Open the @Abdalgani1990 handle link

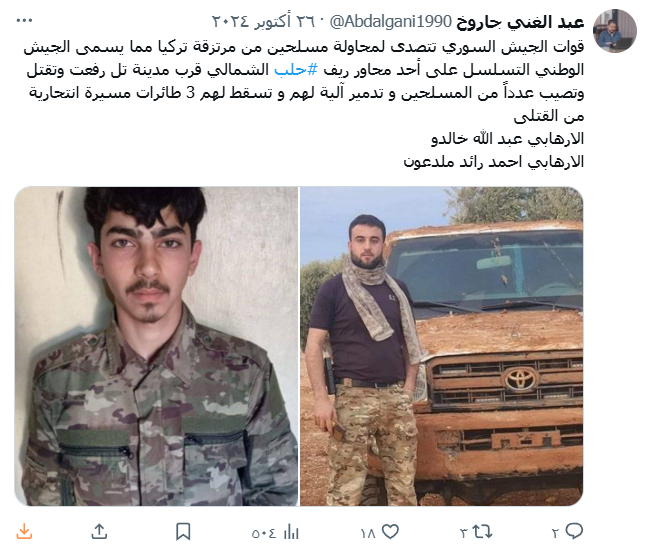391,22
